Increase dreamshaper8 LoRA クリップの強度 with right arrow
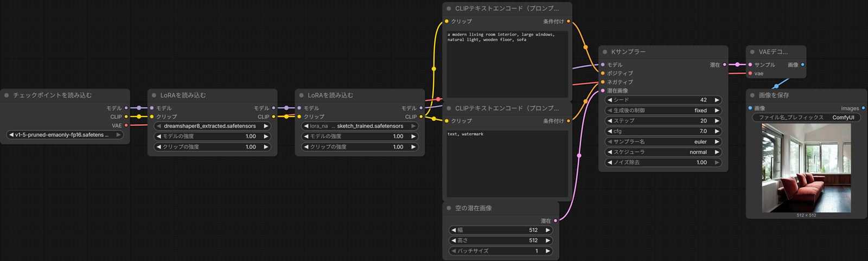Image resolution: width=868 pixels, height=261 pixels. tap(266, 147)
